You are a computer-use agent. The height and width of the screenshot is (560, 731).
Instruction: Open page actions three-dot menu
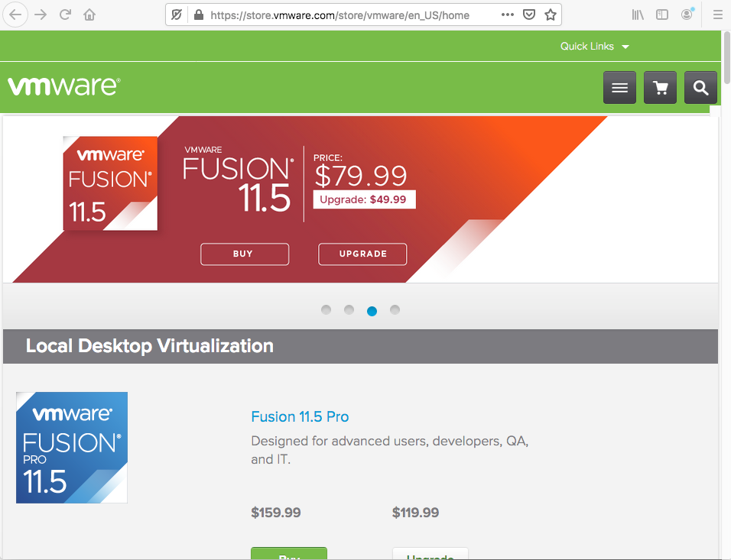(508, 15)
